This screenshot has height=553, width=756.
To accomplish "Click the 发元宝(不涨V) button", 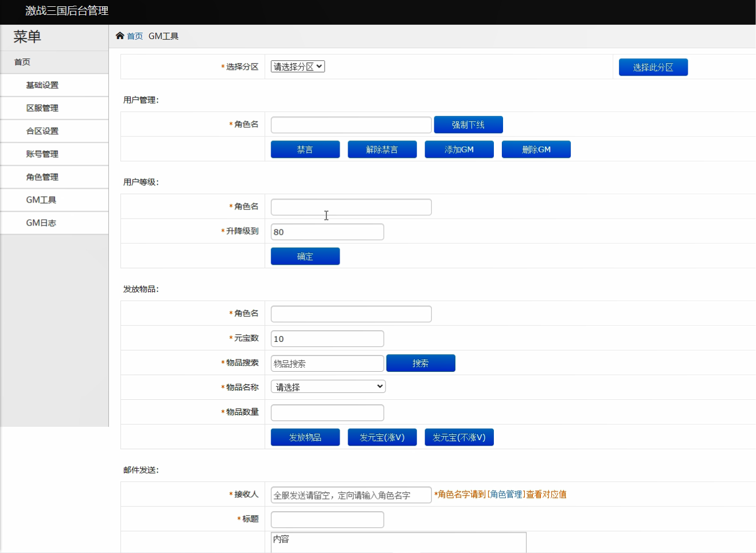I will [459, 437].
